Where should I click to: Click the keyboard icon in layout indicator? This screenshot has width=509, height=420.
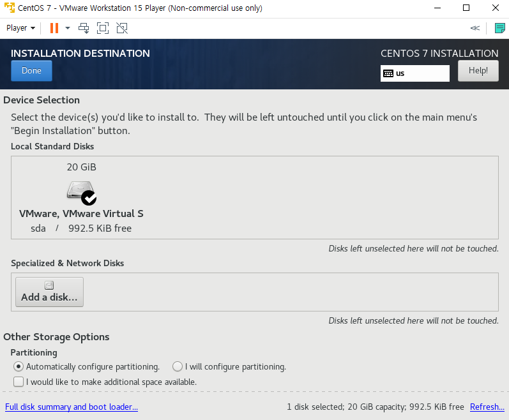(388, 73)
